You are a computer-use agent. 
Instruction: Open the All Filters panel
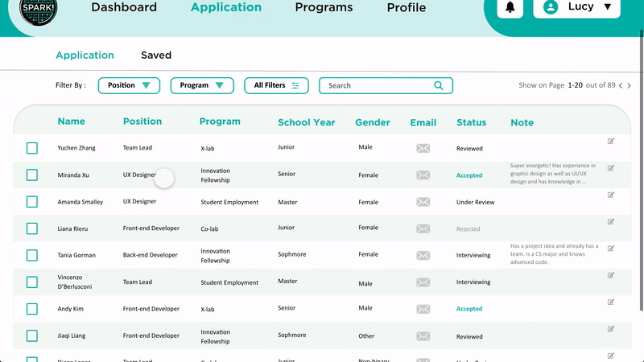(x=276, y=85)
